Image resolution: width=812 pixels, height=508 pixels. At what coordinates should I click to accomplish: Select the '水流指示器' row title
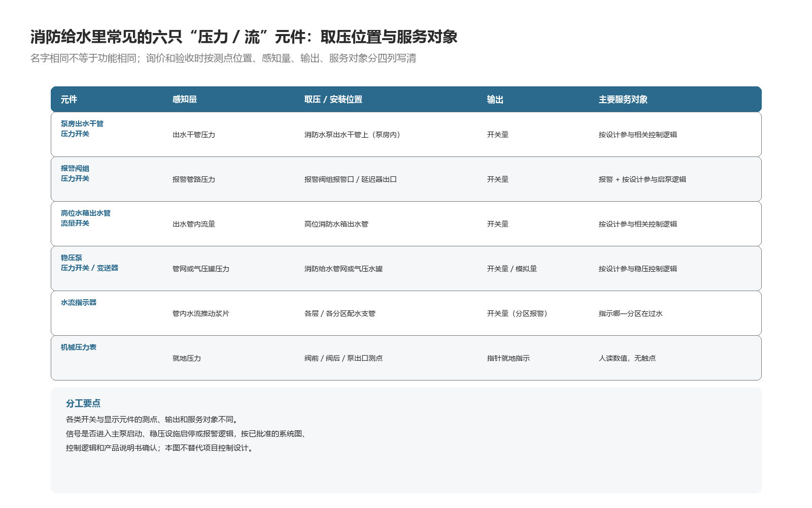79,302
